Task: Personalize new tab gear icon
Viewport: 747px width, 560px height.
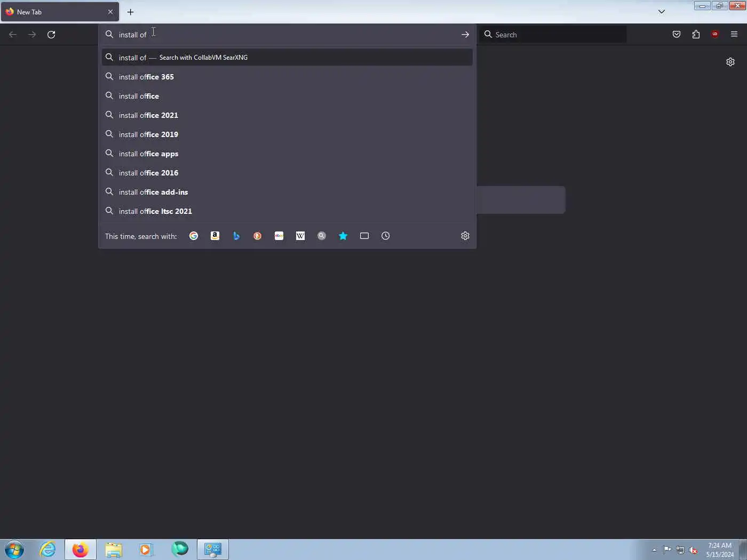Action: [730, 62]
